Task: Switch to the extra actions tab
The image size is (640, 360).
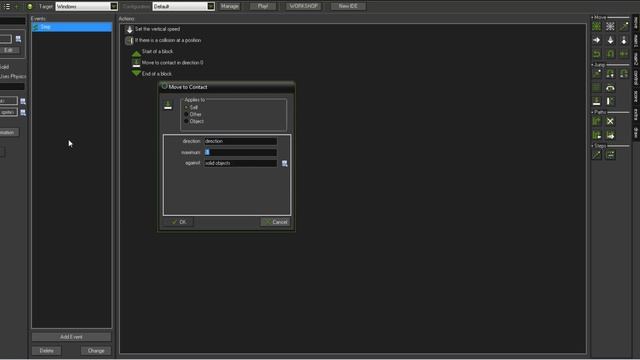Action: tap(636, 114)
